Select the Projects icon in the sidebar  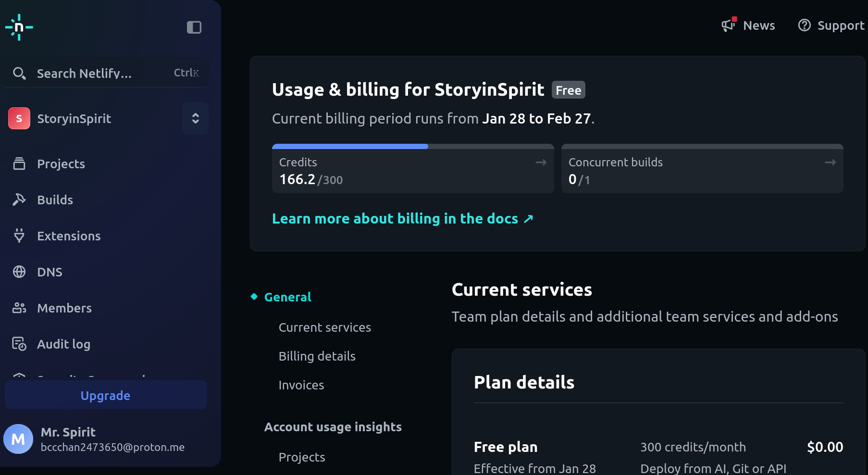point(19,163)
